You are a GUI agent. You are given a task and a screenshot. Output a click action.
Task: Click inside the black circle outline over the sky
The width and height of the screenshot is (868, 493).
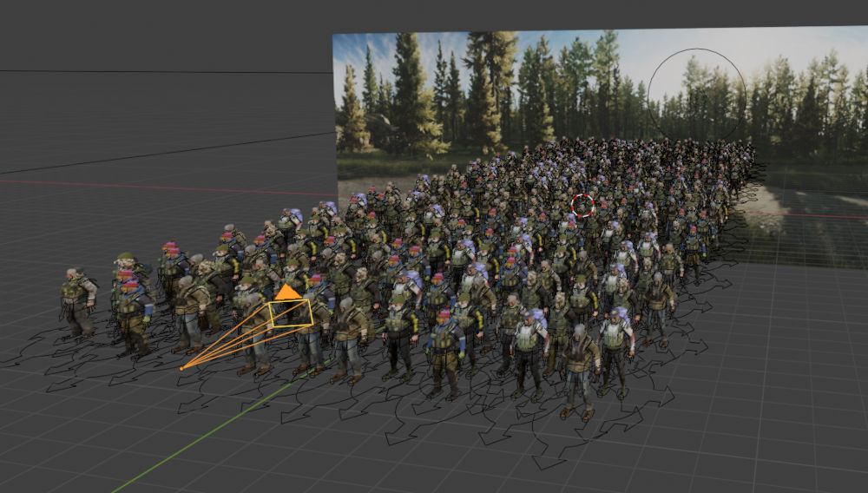[x=696, y=93]
